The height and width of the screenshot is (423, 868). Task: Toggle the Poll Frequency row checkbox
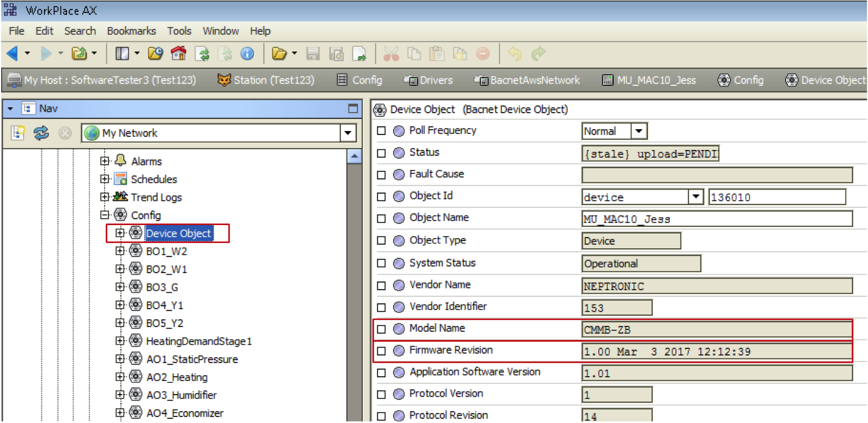pyautogui.click(x=382, y=131)
